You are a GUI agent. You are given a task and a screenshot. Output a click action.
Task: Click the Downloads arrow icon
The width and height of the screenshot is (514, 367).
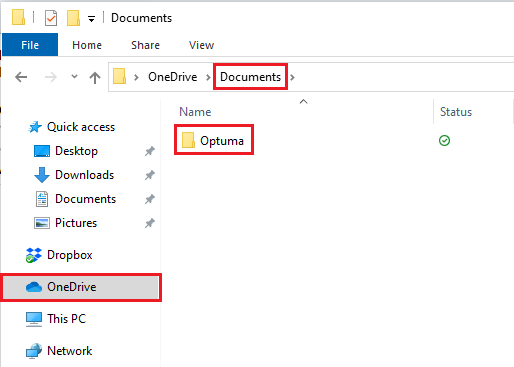pyautogui.click(x=42, y=175)
